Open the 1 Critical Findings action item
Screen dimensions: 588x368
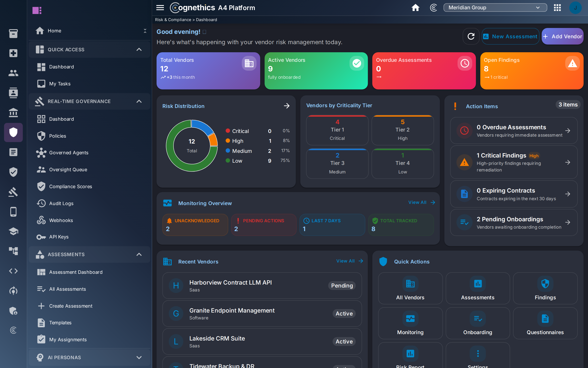[514, 162]
